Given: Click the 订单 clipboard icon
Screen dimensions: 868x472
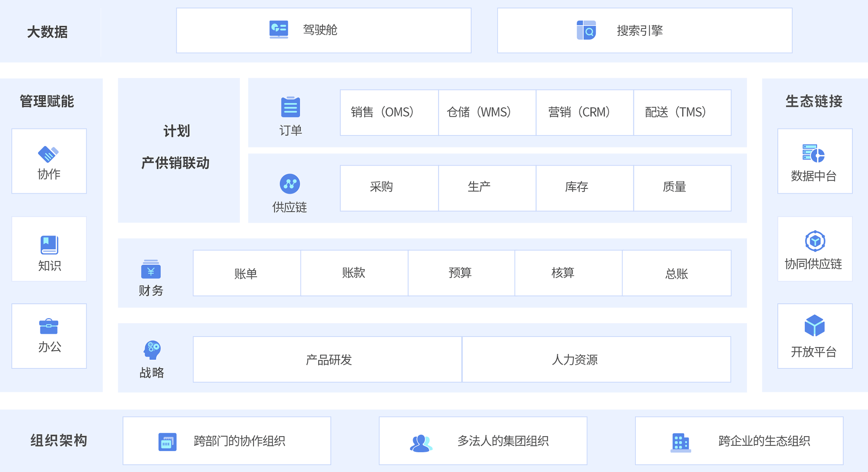Looking at the screenshot, I should (x=290, y=107).
